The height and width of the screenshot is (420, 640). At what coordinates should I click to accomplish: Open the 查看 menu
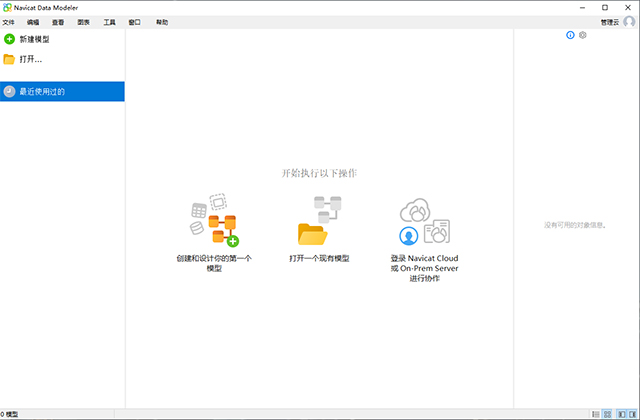[58, 22]
